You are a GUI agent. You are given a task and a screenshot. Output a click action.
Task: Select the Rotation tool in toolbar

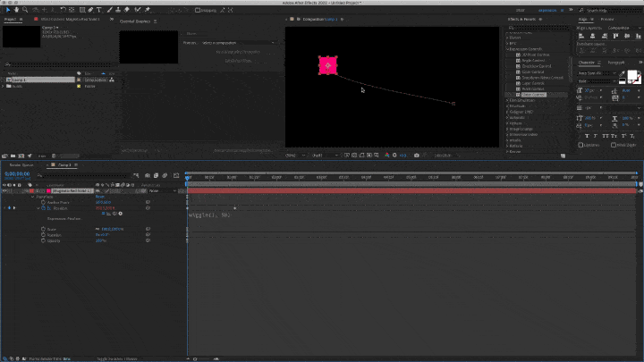click(63, 10)
